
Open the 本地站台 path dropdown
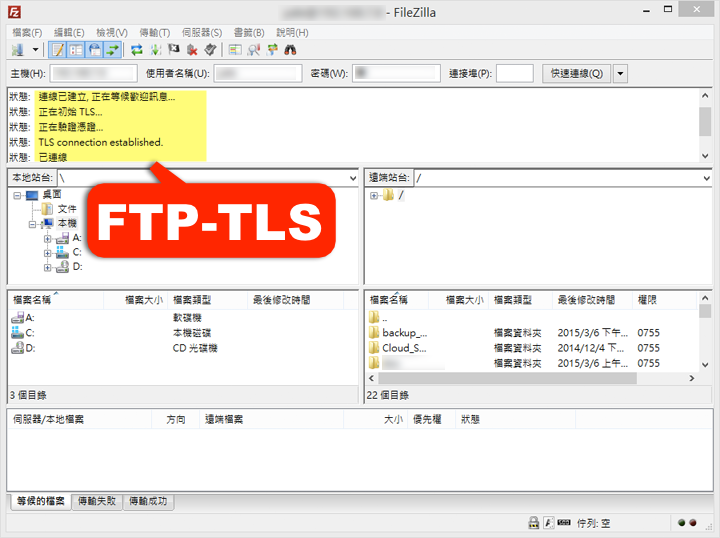[353, 178]
